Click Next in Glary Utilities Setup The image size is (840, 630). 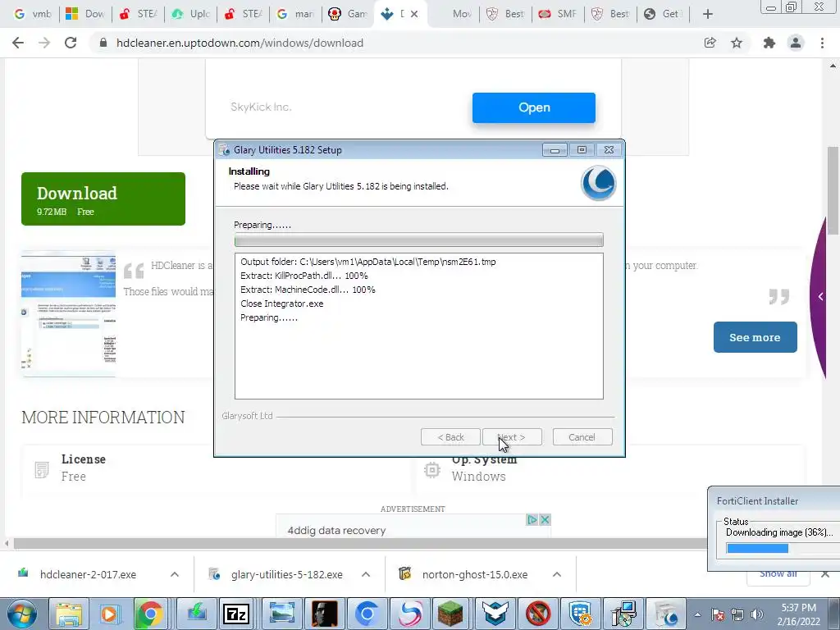[x=512, y=437]
